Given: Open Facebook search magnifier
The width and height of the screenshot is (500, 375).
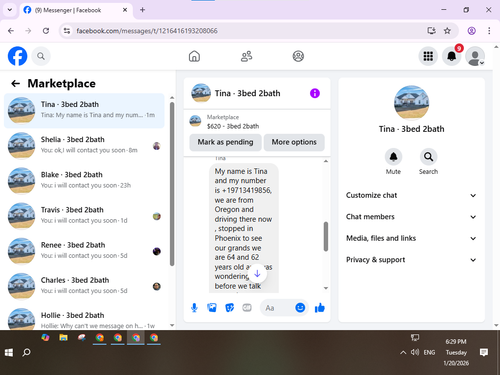Looking at the screenshot, I should 41,56.
